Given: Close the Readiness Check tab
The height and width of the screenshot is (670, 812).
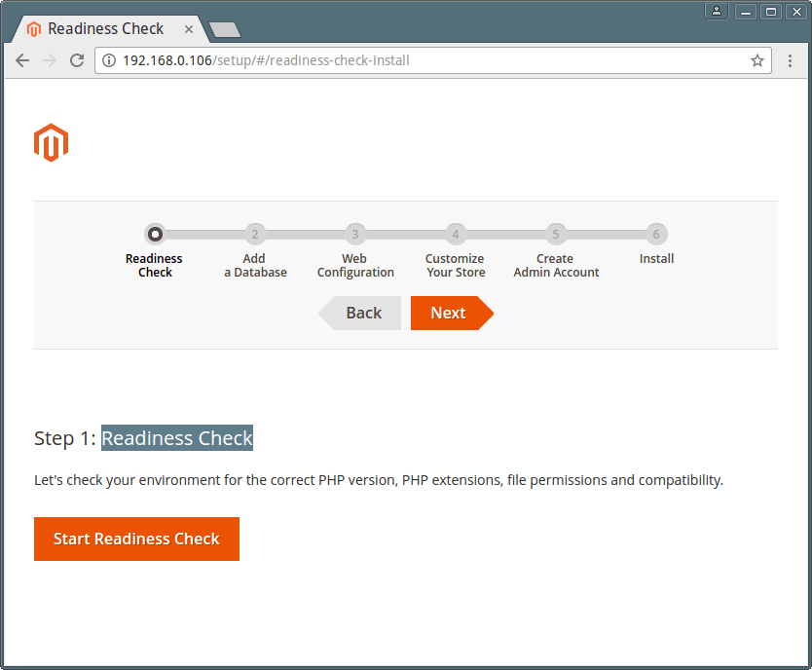Looking at the screenshot, I should (x=189, y=29).
